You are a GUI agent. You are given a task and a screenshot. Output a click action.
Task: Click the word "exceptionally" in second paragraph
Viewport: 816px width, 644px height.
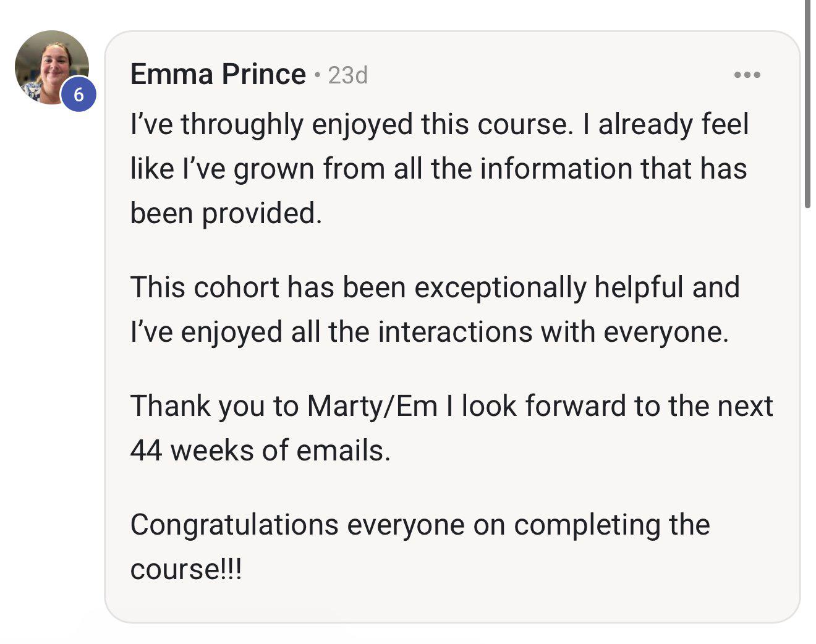point(500,288)
